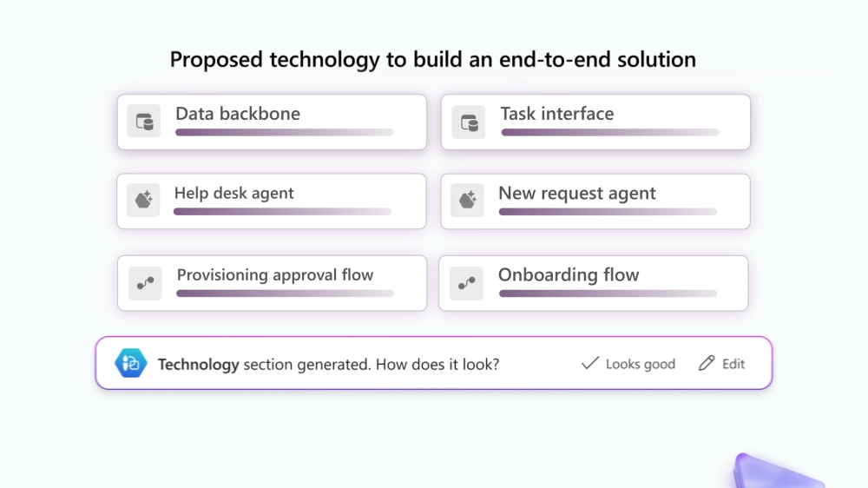This screenshot has height=488, width=868.
Task: Click the New request agent sparkle icon
Action: click(x=467, y=200)
